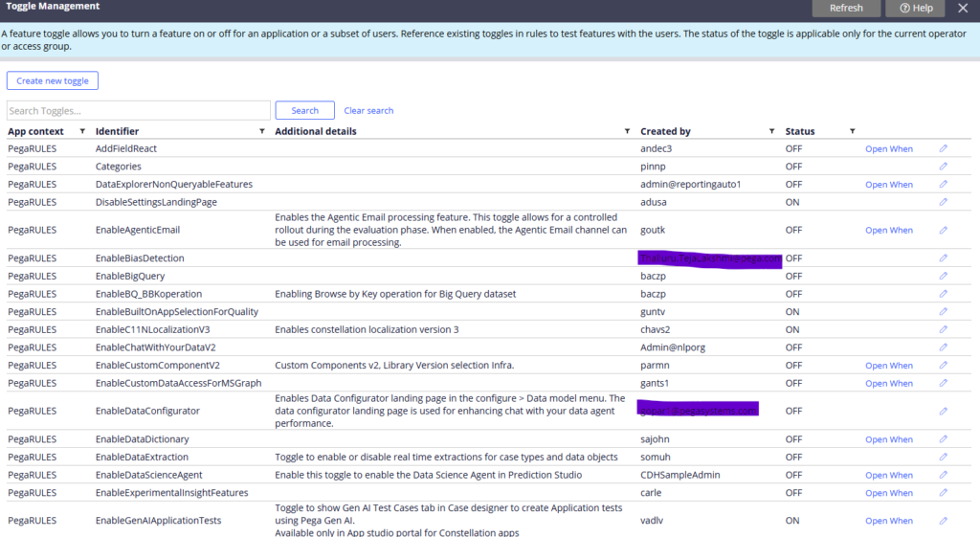Select the DisableSettingsLandingPage identifier cell
Image resolution: width=980 pixels, height=537 pixels.
[x=156, y=202]
